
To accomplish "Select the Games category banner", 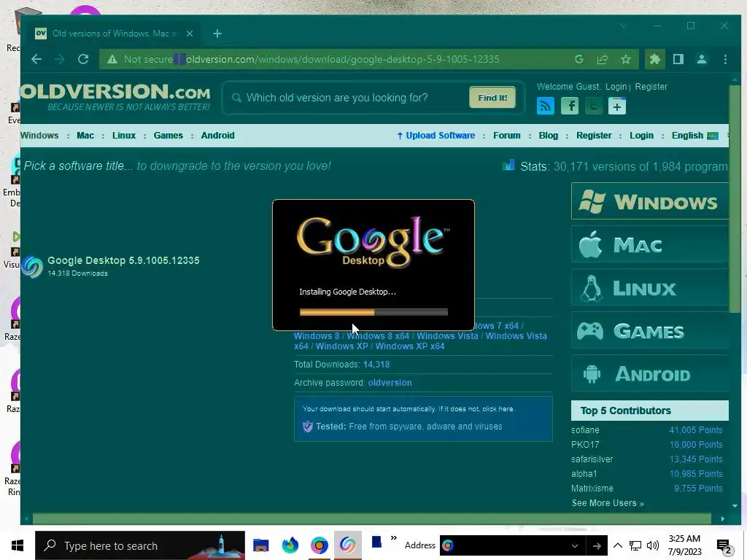I will [x=650, y=330].
